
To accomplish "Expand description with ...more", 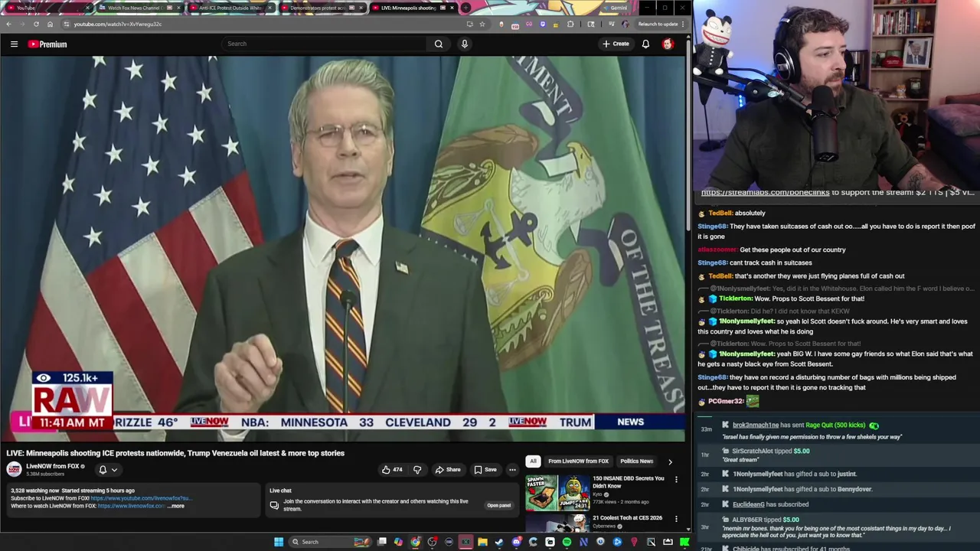I will pyautogui.click(x=177, y=506).
